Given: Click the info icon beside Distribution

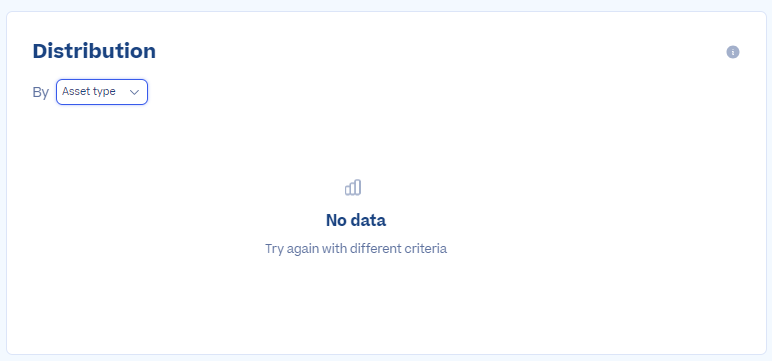Looking at the screenshot, I should [x=733, y=52].
